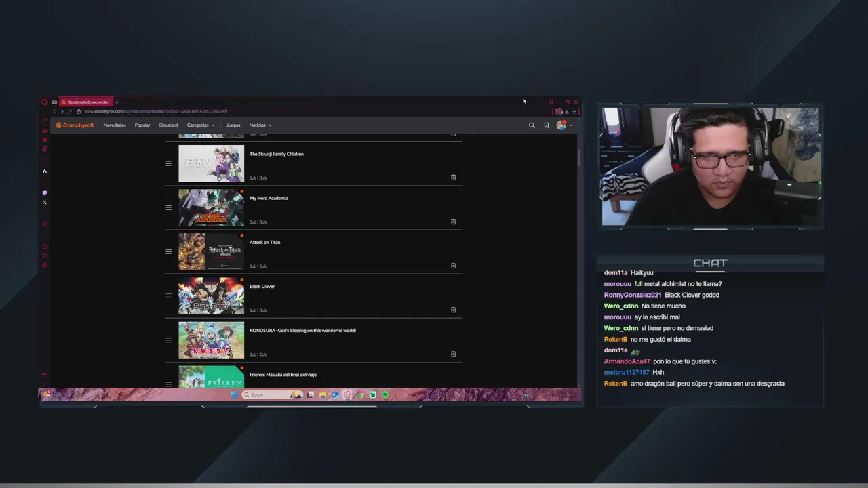
Task: Open KONOSUBA title link
Action: (302, 330)
